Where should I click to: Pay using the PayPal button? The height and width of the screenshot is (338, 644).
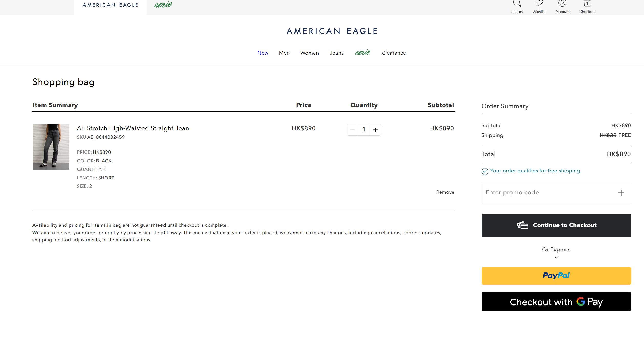point(556,276)
